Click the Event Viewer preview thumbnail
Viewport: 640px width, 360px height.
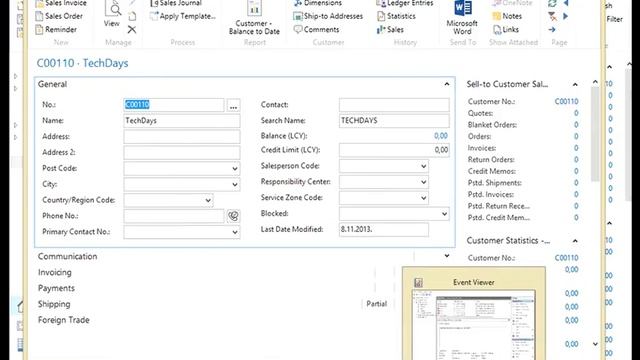pos(473,324)
